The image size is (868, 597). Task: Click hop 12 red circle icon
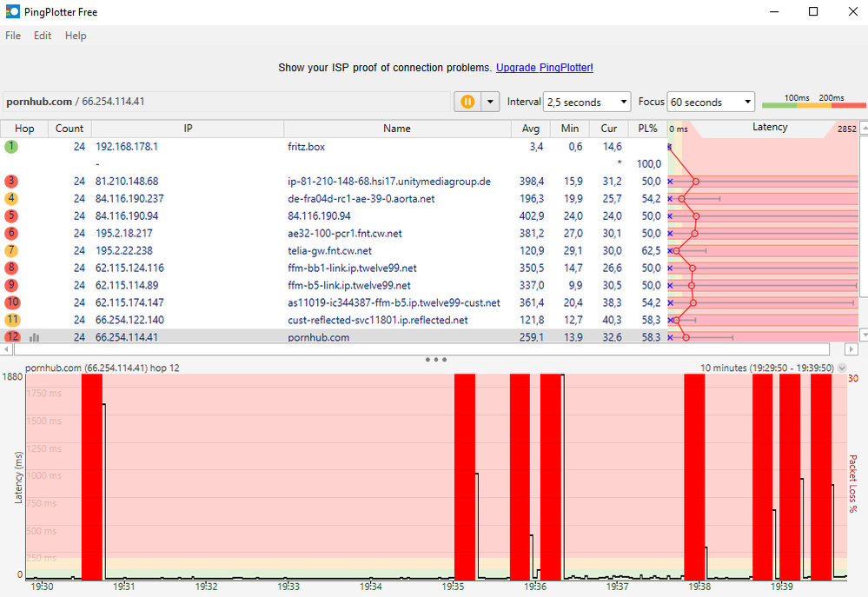point(12,336)
